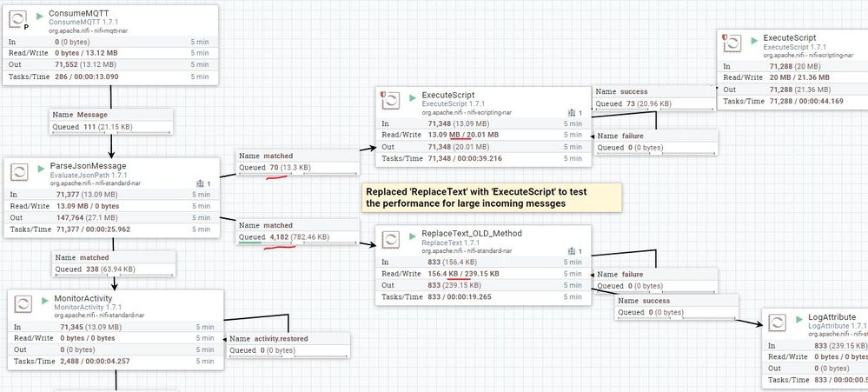
Task: Click Read/Write value '156.4 KB / 239.15 KB'
Action: [x=464, y=274]
